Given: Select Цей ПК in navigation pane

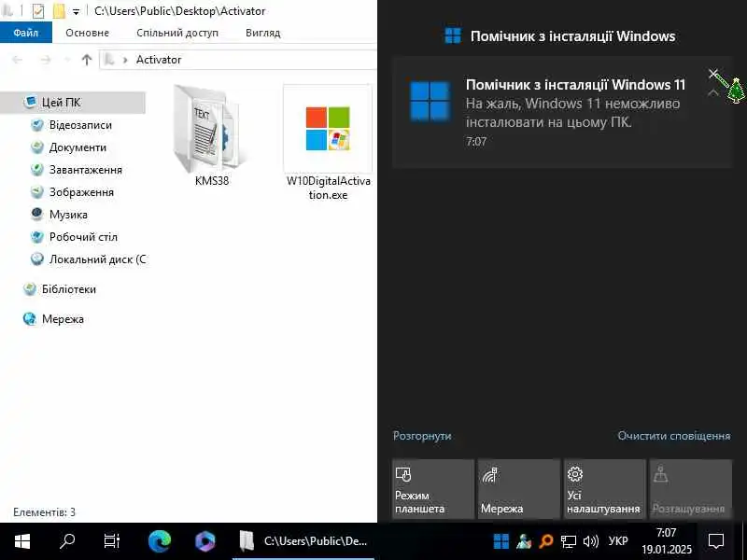Looking at the screenshot, I should (73, 103).
